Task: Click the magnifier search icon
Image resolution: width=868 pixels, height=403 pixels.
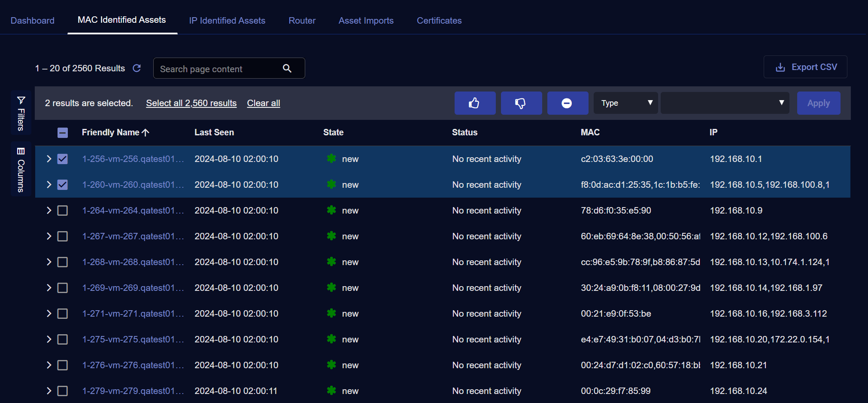Action: point(287,68)
